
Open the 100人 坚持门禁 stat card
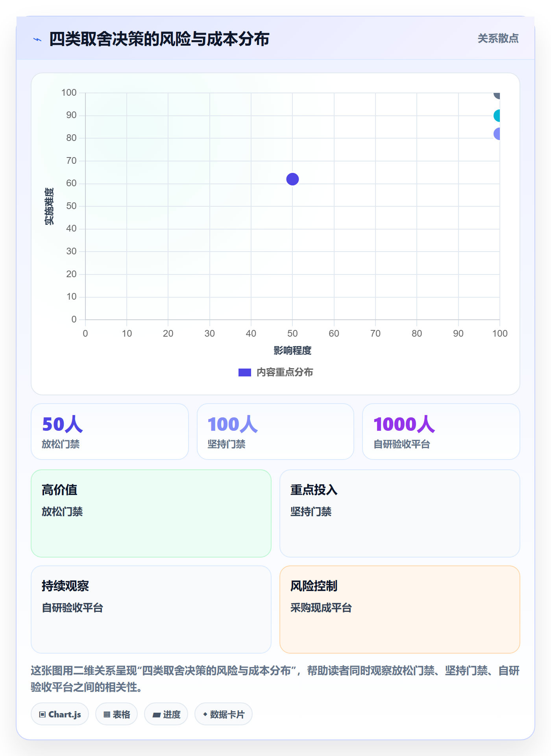tap(275, 432)
